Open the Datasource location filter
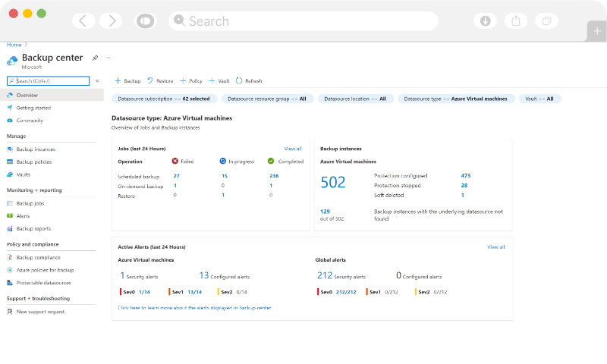 (354, 99)
